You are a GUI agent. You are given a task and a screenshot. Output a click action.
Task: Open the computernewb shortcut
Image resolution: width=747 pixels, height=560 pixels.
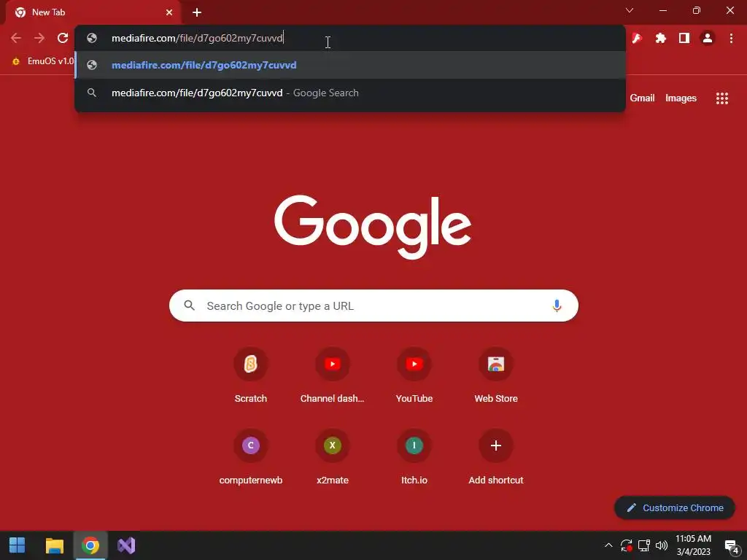pyautogui.click(x=251, y=457)
